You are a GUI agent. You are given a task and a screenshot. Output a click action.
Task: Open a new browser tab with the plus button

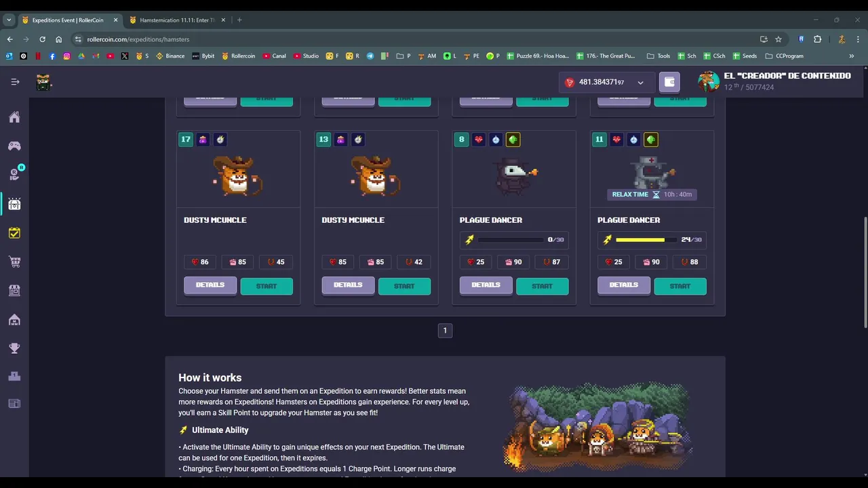(x=239, y=20)
